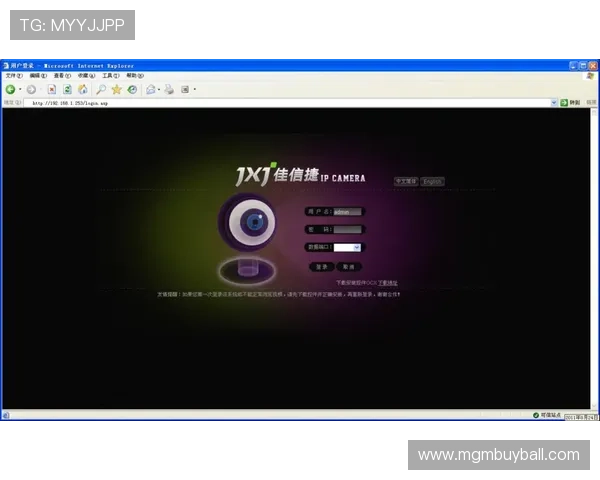Open the 帮助(H) menu
600x480 pixels.
[x=135, y=76]
